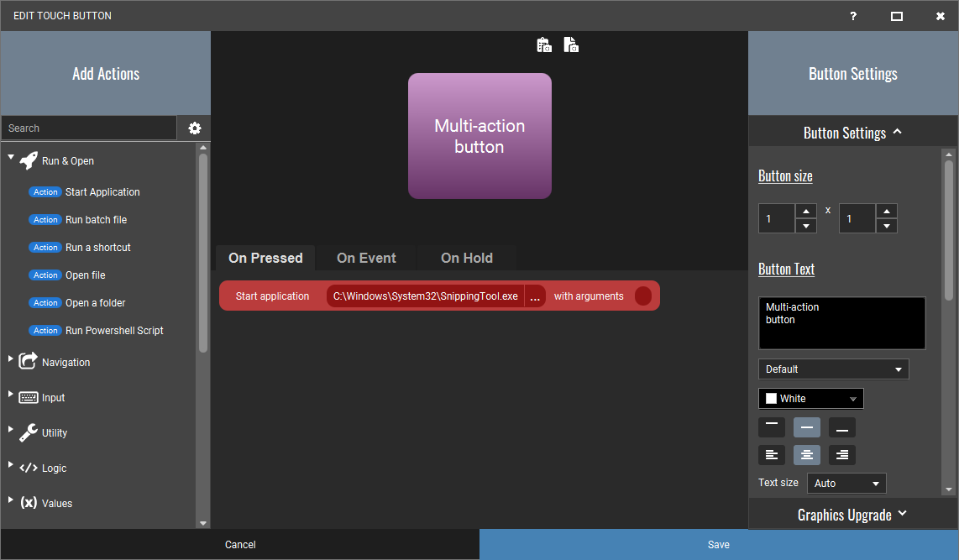Click the paste button data icon
959x560 pixels.
click(x=543, y=44)
